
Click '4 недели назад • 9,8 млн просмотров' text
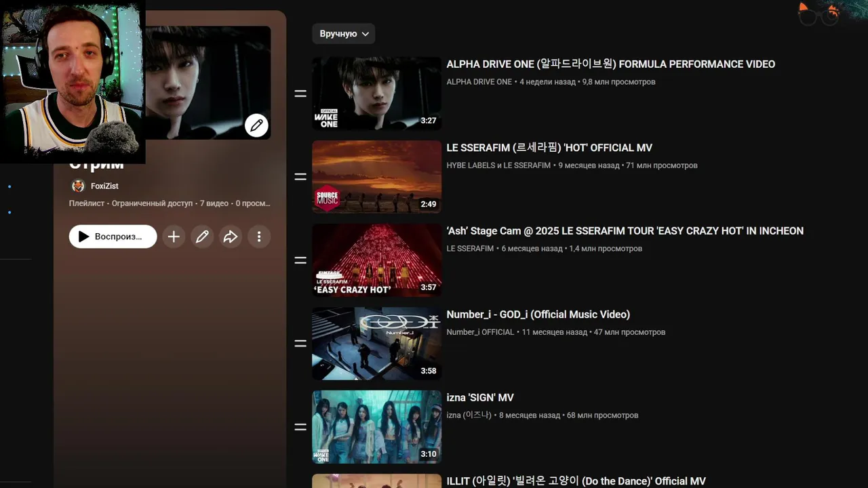pos(587,82)
